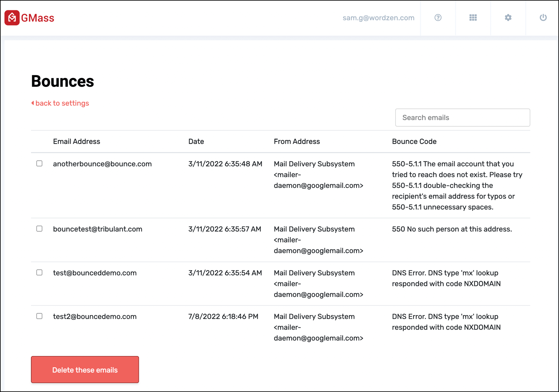559x392 pixels.
Task: Open the settings gear icon
Action: tap(508, 18)
